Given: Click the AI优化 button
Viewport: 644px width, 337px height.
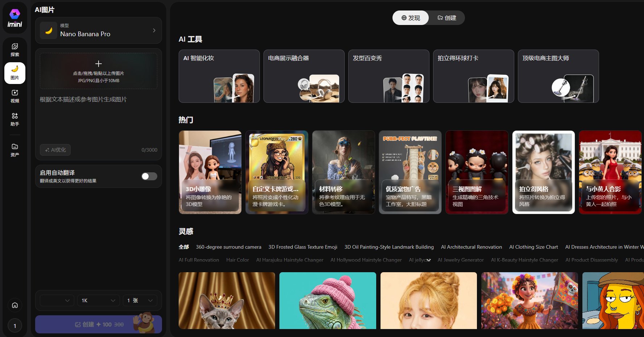Looking at the screenshot, I should [55, 150].
